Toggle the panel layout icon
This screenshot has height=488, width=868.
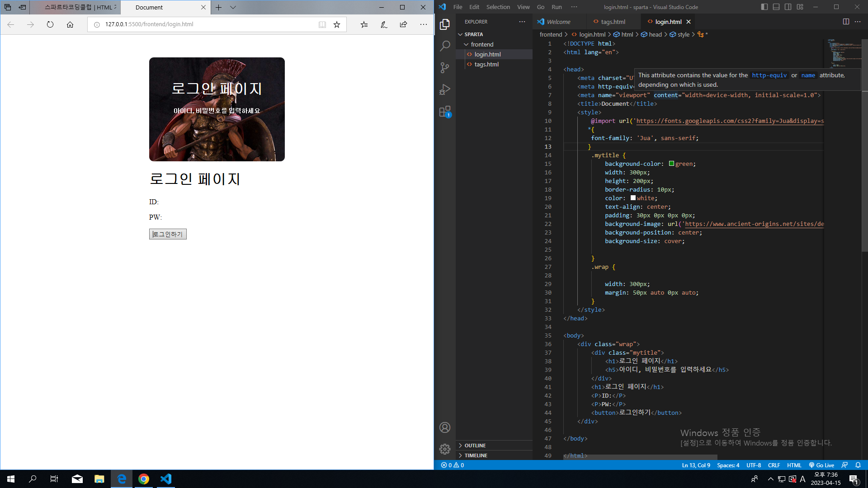[x=776, y=7]
